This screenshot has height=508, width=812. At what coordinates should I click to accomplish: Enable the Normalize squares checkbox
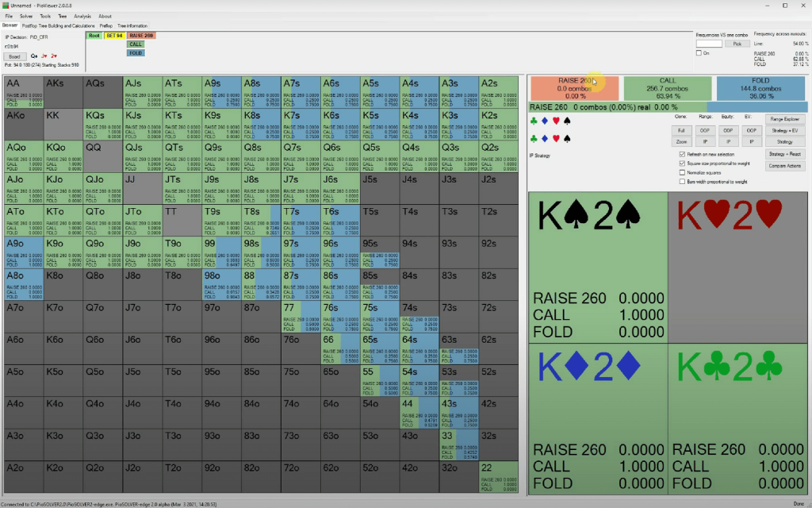pyautogui.click(x=683, y=172)
